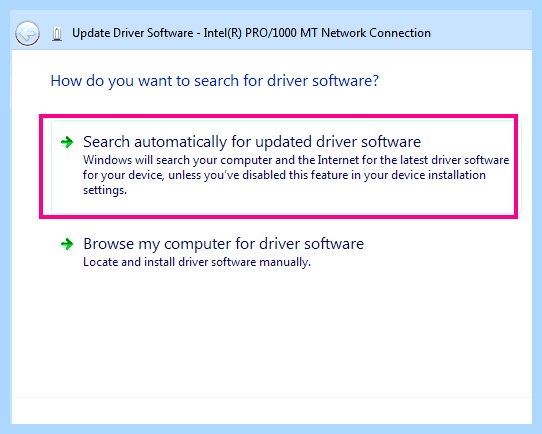Click the Update Driver Software window title
542x434 pixels.
(x=251, y=33)
